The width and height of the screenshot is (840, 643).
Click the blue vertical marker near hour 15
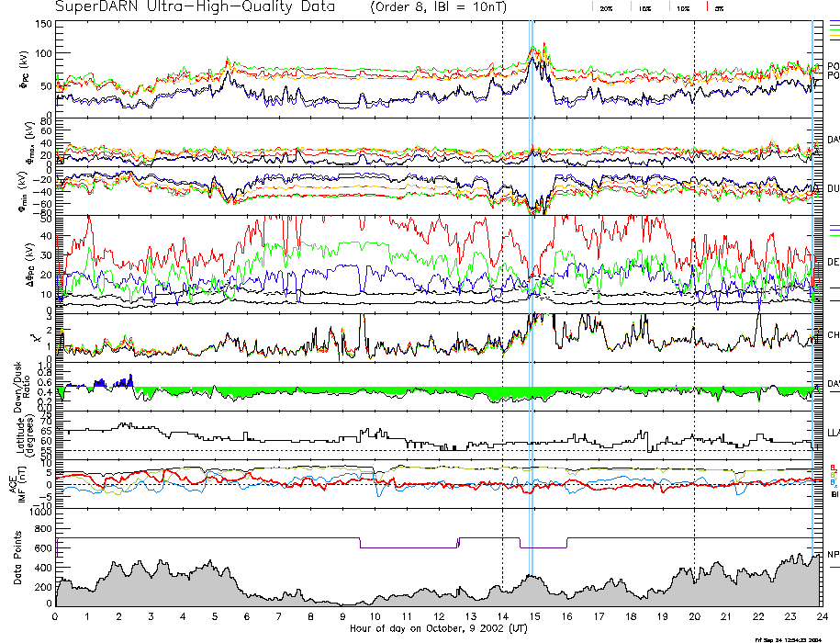coord(532,276)
